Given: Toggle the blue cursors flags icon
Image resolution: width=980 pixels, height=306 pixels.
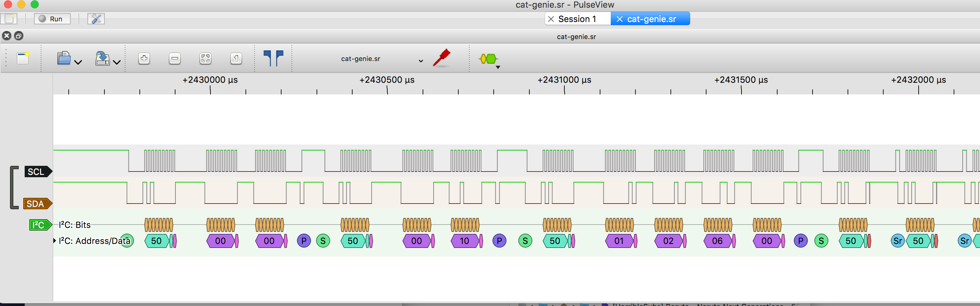Looking at the screenshot, I should 273,58.
